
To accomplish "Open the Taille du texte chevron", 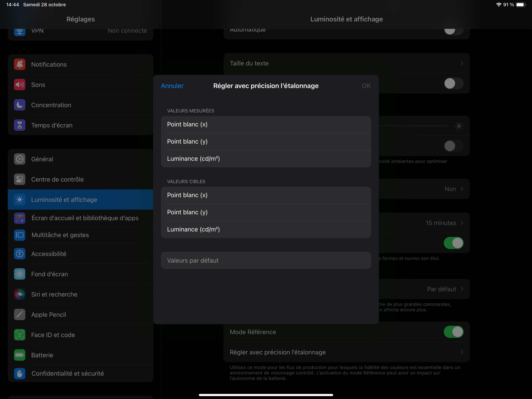I will 462,63.
